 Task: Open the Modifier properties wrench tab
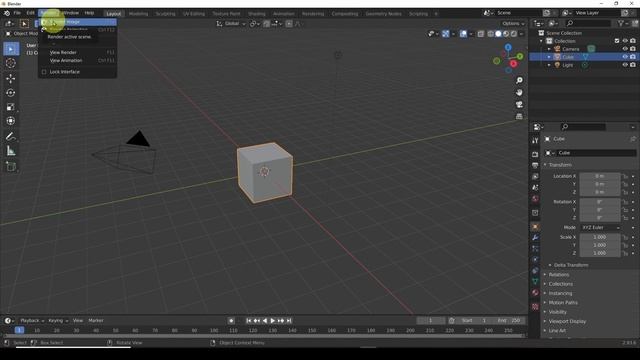point(535,238)
